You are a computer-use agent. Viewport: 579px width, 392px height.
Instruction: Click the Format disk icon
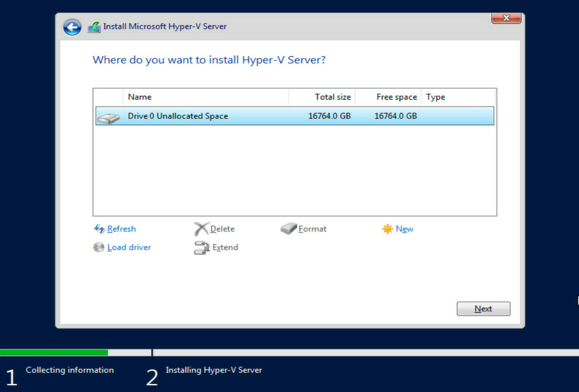coord(289,229)
